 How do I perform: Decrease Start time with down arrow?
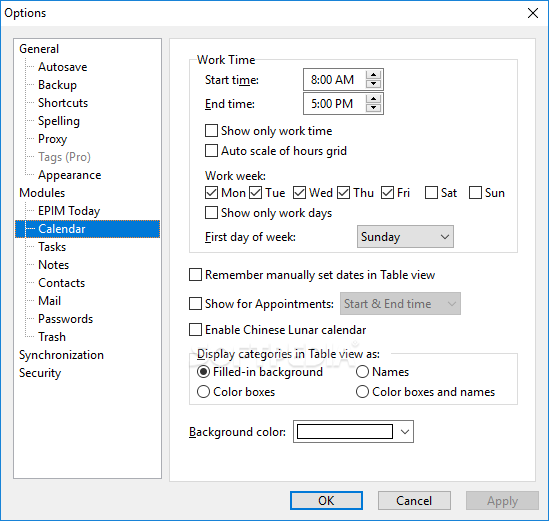coord(374,84)
